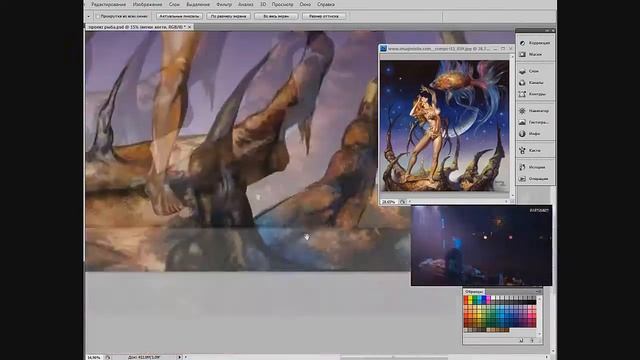Open the Слои (Layers) panel icon
The image size is (640, 360).
tap(522, 71)
